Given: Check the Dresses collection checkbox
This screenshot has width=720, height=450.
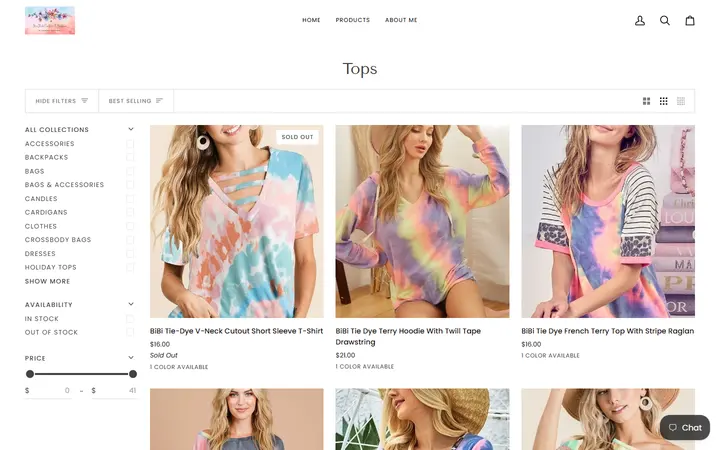Looking at the screenshot, I should 130,253.
